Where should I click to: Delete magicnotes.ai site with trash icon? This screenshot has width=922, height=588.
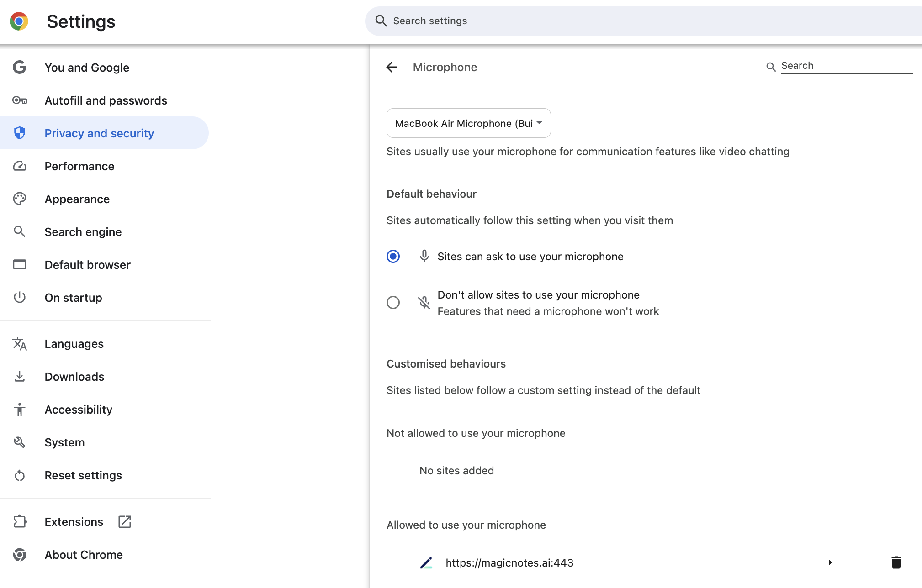click(x=896, y=562)
